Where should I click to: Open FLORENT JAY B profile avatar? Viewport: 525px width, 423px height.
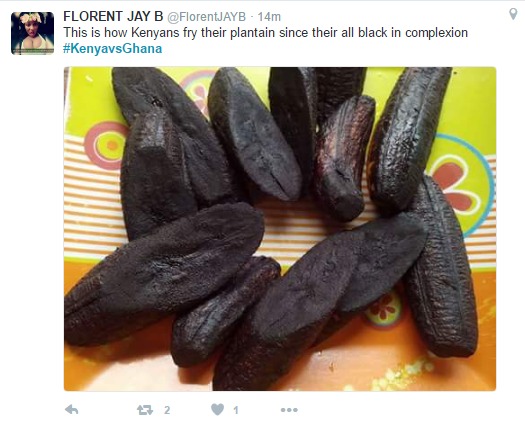pyautogui.click(x=32, y=33)
